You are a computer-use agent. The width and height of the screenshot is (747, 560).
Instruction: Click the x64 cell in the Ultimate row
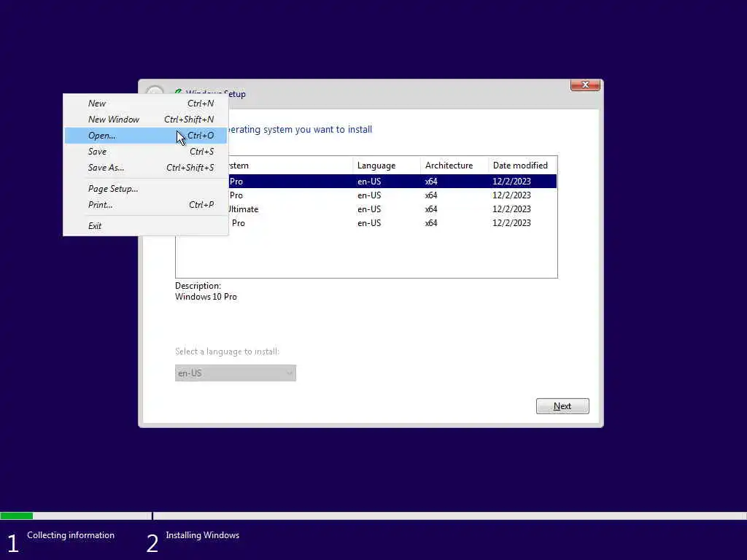(431, 209)
